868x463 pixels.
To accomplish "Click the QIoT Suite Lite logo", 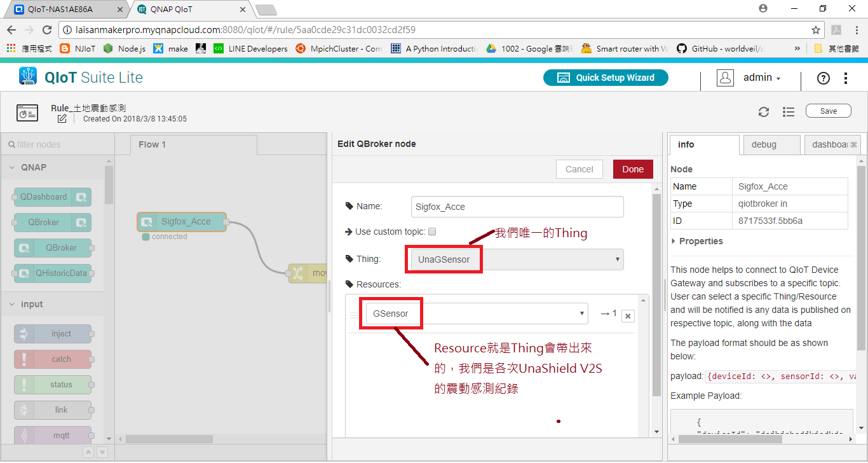I will (x=81, y=78).
